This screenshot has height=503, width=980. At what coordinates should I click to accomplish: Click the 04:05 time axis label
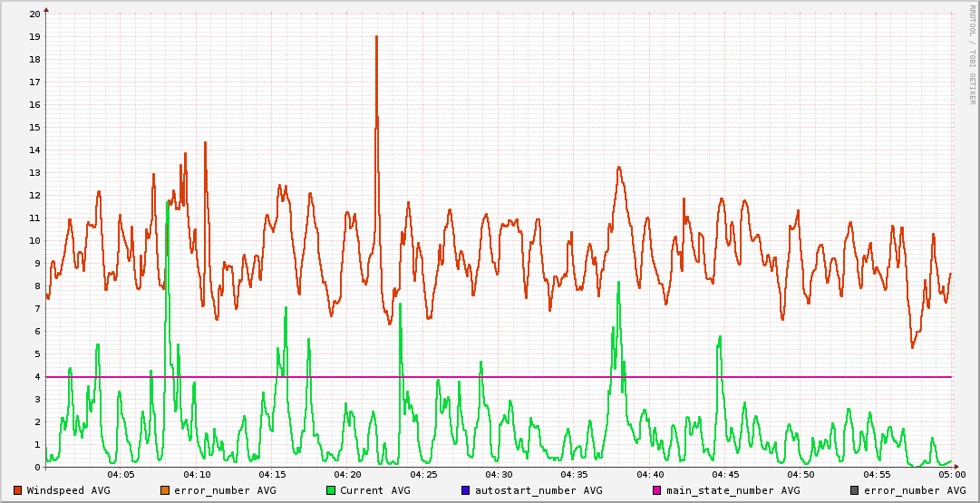click(121, 476)
